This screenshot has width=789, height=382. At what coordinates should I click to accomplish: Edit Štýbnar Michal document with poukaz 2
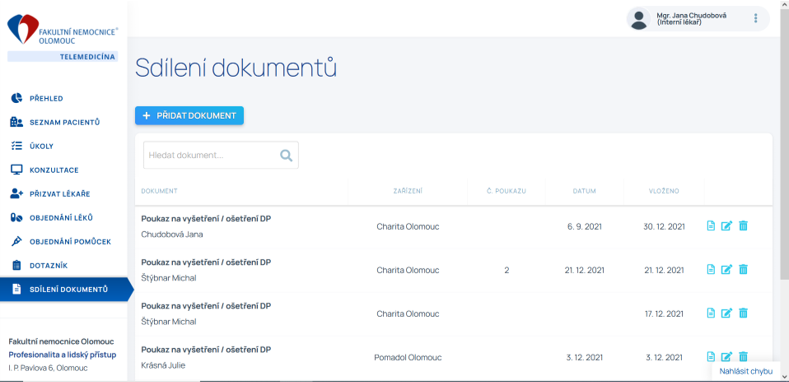[726, 270]
